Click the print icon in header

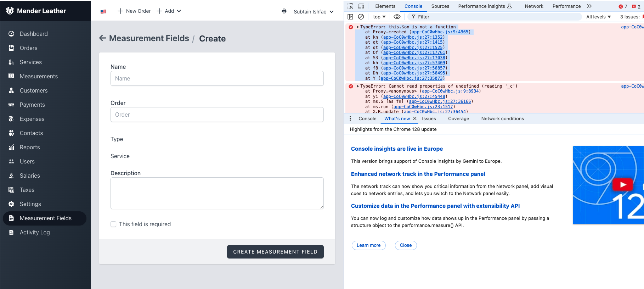click(284, 11)
